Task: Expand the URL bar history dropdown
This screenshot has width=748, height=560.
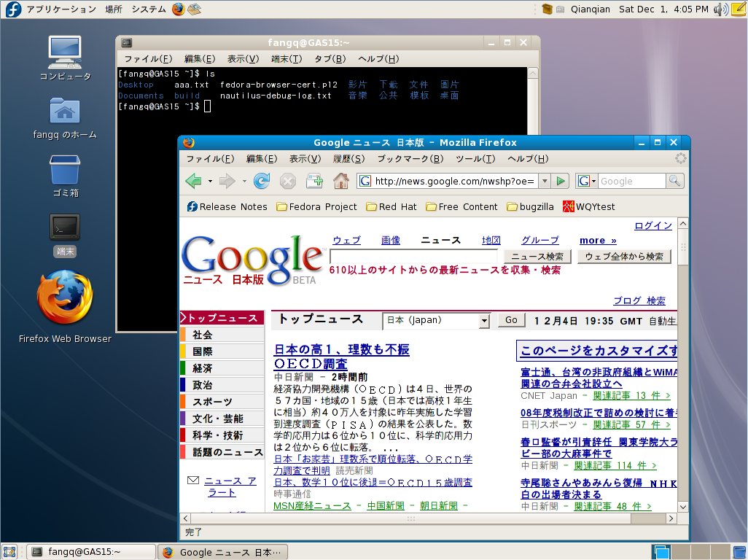Action: click(x=545, y=182)
